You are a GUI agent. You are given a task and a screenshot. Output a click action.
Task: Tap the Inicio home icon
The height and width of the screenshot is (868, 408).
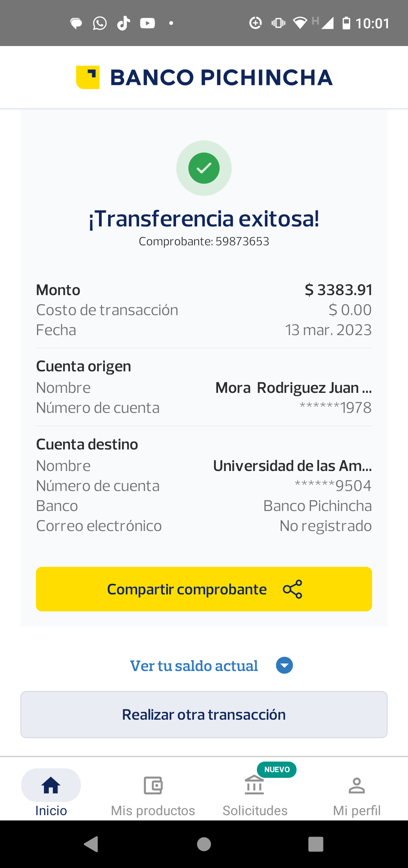[51, 786]
